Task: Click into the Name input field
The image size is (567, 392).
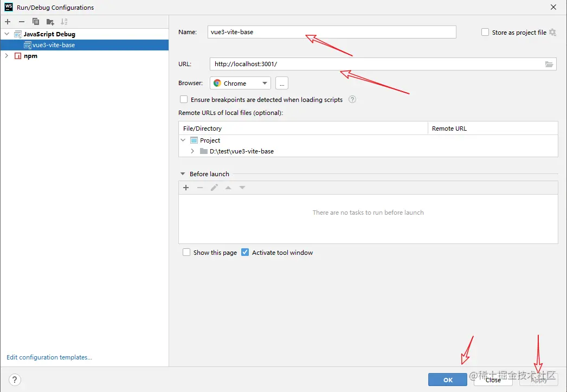Action: coord(332,32)
